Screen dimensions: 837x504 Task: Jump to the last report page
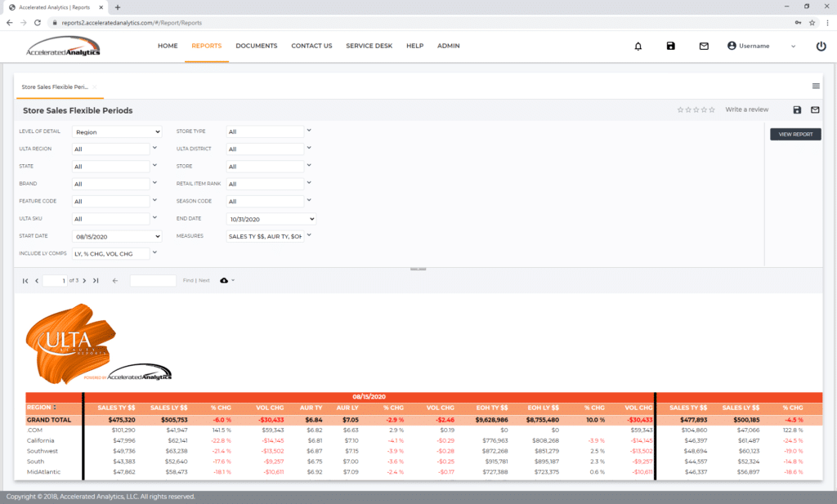pyautogui.click(x=95, y=279)
